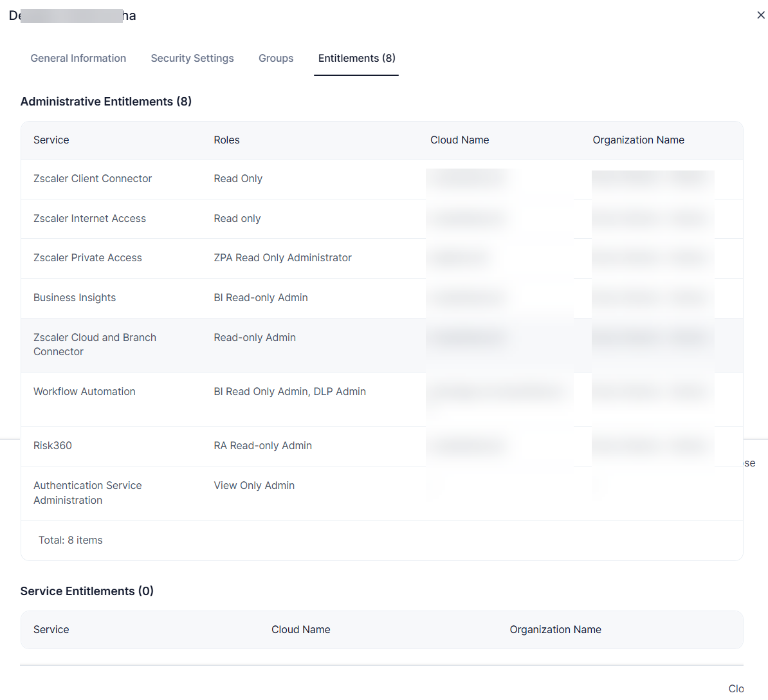The image size is (768, 700).
Task: Open the Security Settings tab
Action: pos(192,59)
